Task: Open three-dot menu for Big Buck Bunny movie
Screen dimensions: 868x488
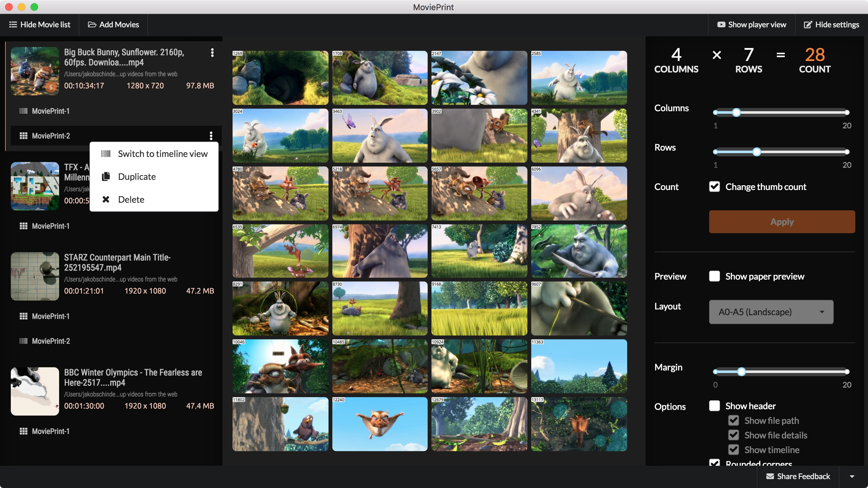Action: tap(212, 52)
